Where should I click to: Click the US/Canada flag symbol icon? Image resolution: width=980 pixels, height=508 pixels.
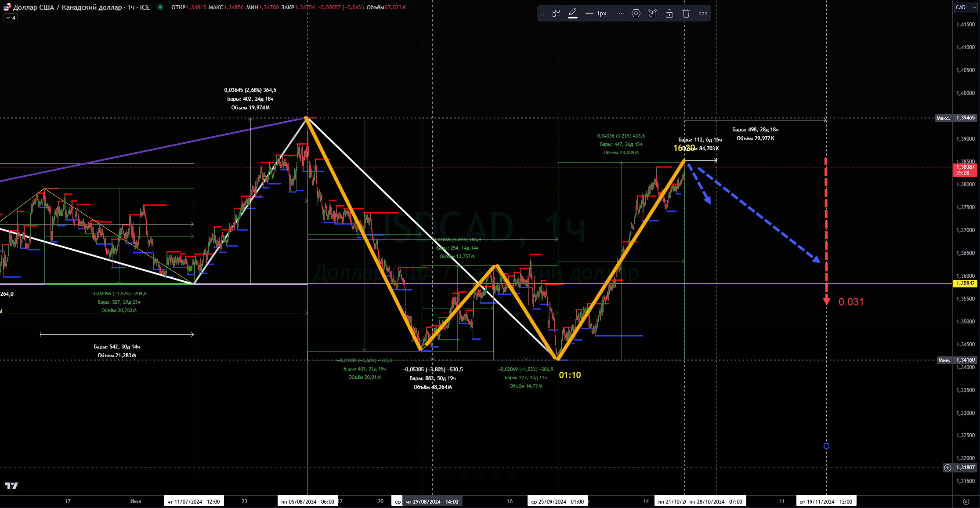7,7
